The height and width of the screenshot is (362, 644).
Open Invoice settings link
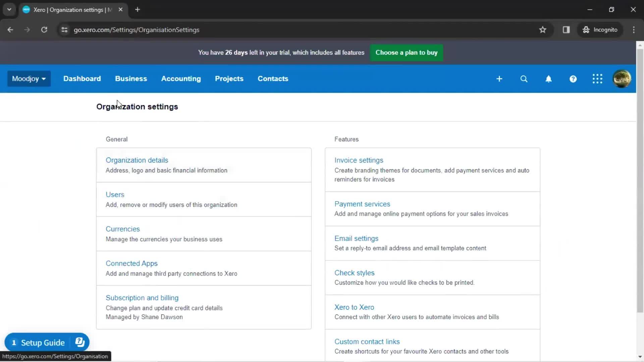pyautogui.click(x=359, y=160)
